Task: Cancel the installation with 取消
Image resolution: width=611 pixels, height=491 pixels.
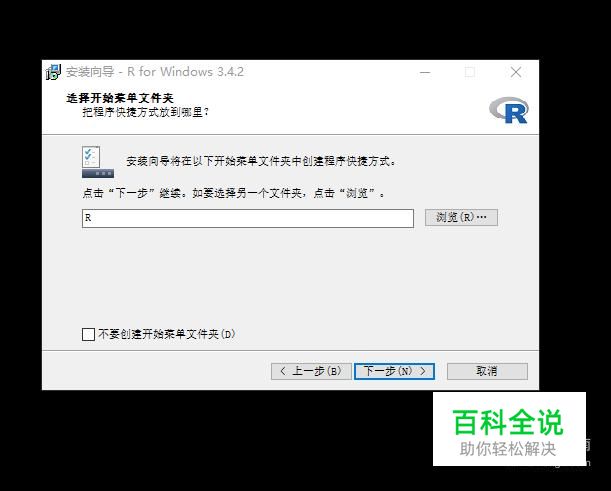Action: (x=487, y=371)
